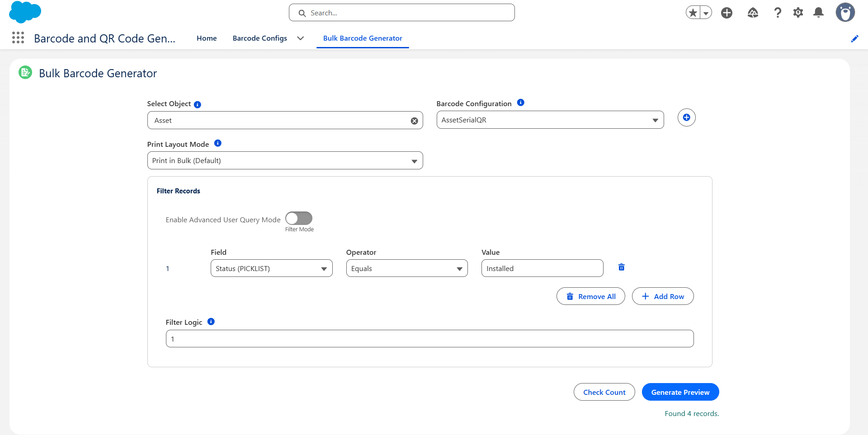Open the Trailhead guidance icon
The image size is (868, 435).
point(753,13)
